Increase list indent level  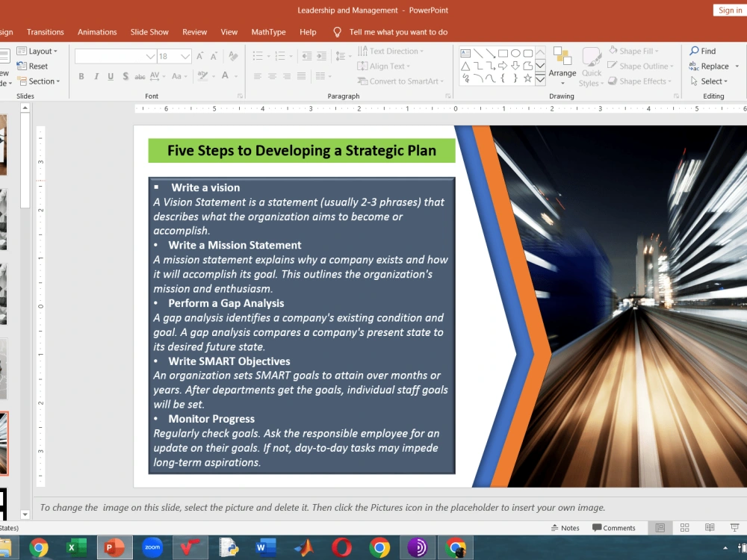tap(321, 56)
